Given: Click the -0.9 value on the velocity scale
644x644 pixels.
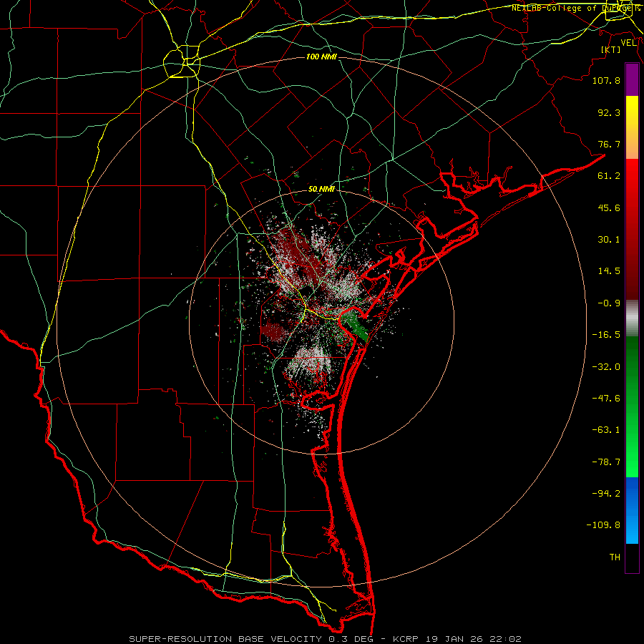Looking at the screenshot, I should click(x=609, y=303).
